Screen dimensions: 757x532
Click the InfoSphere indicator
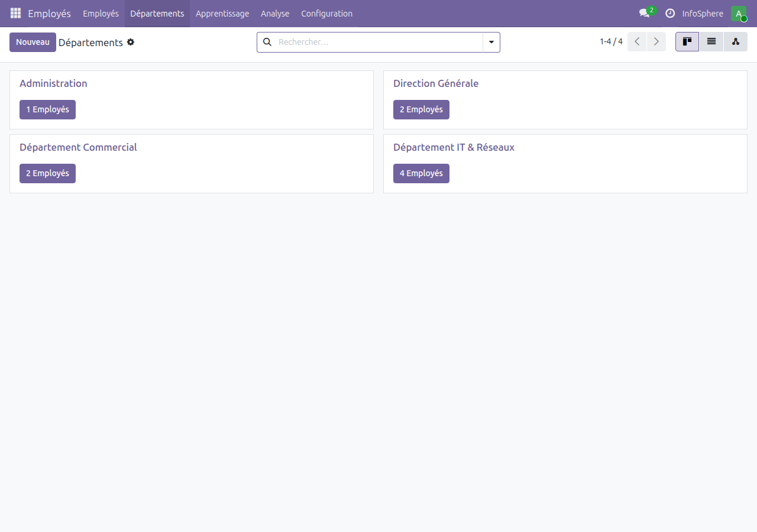(703, 13)
